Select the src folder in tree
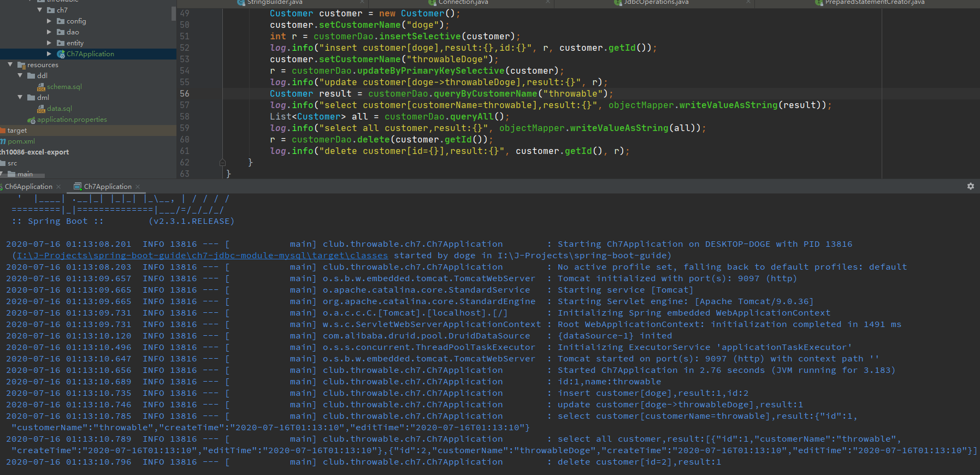Viewport: 980px width, 475px height. (12, 163)
